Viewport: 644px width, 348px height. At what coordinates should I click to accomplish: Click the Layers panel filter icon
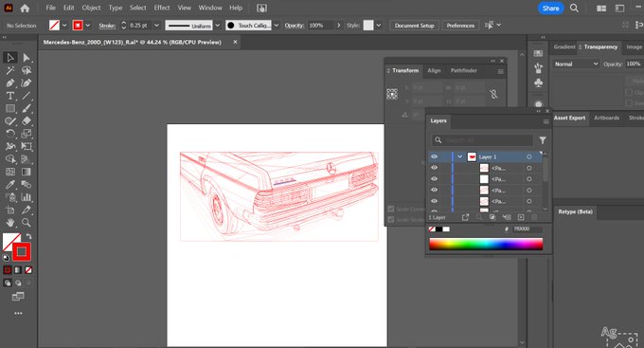543,140
